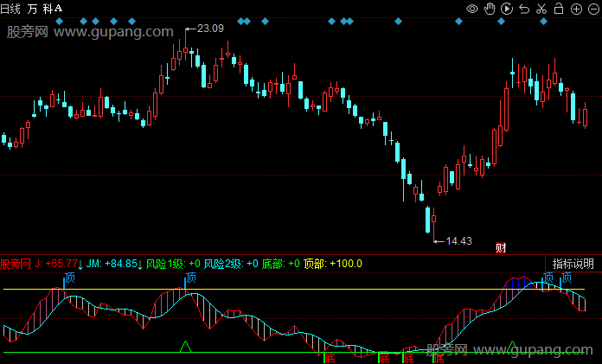Screen dimensions: 602x364
Task: Toggle the eye visibility icon
Action: pyautogui.click(x=472, y=9)
